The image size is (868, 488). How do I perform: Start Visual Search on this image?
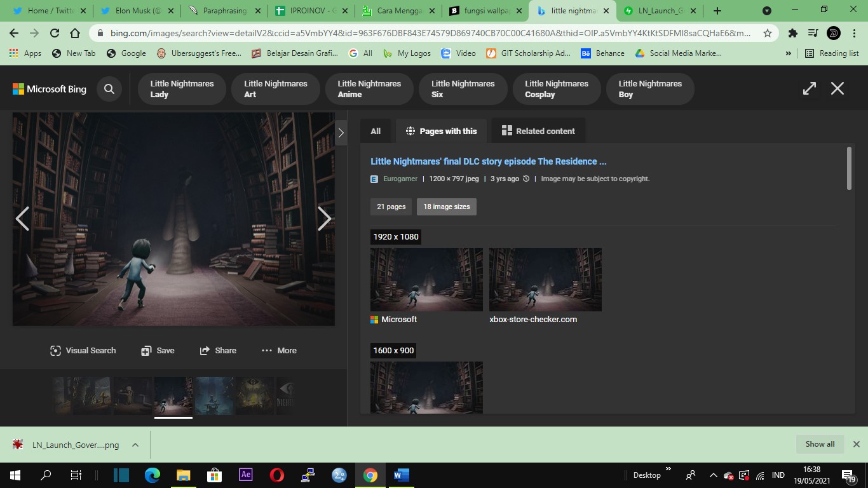click(x=83, y=351)
